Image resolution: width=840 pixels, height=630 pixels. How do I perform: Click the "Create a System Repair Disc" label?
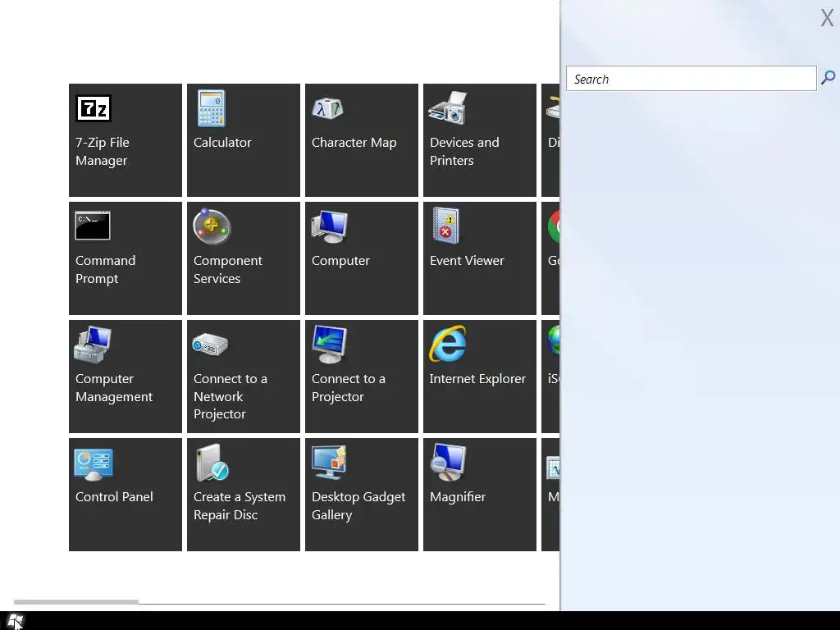(240, 505)
